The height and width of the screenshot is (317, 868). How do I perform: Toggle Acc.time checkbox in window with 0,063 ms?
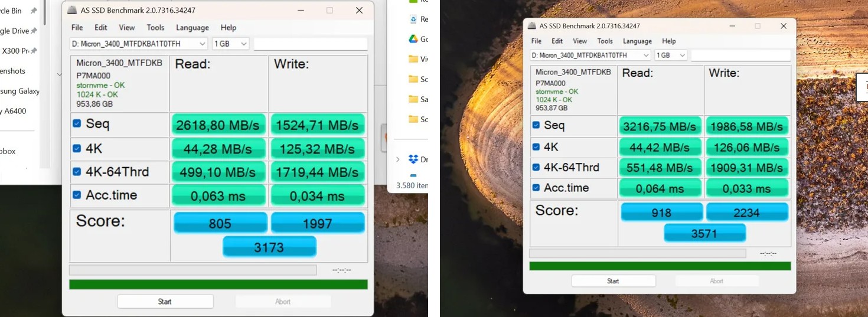(77, 195)
